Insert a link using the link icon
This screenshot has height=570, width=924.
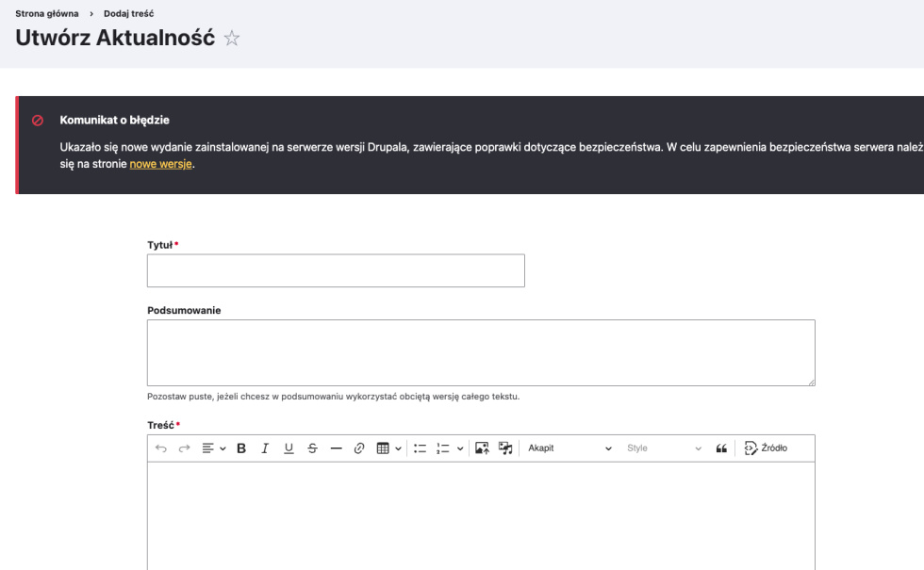[359, 448]
